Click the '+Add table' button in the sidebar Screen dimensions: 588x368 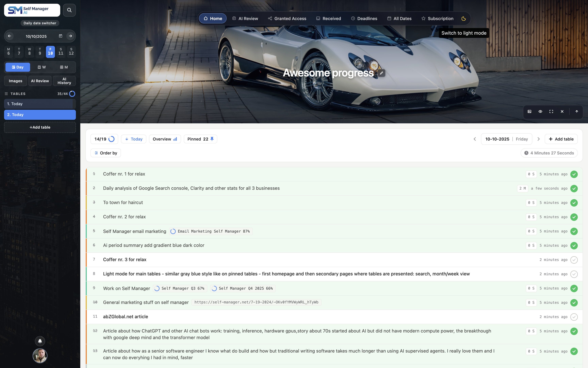pyautogui.click(x=40, y=127)
